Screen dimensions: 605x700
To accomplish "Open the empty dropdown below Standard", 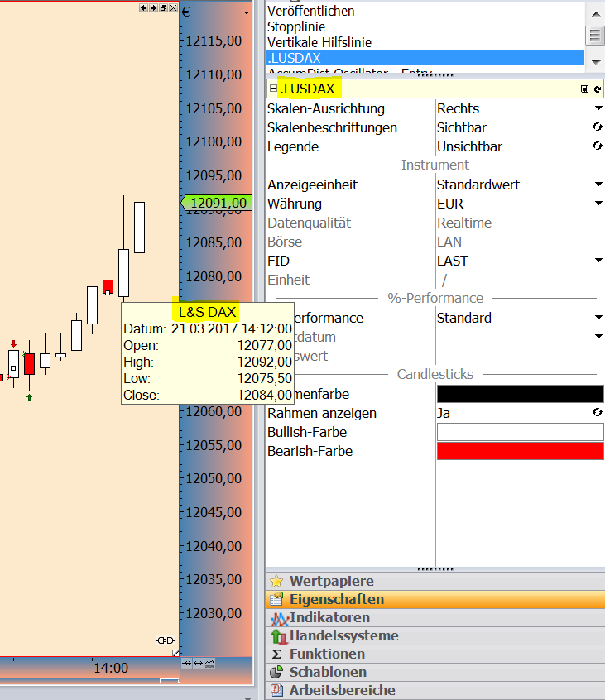I will coord(598,336).
